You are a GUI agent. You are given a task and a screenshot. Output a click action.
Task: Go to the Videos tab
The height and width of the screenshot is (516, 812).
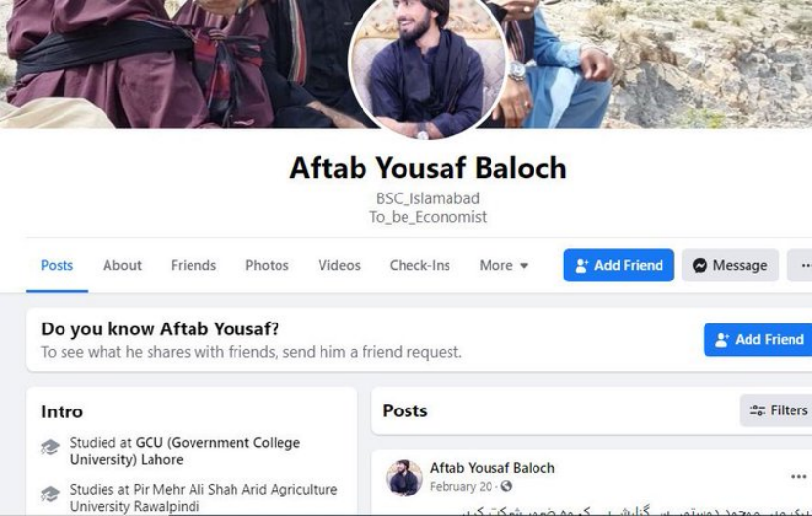[339, 265]
